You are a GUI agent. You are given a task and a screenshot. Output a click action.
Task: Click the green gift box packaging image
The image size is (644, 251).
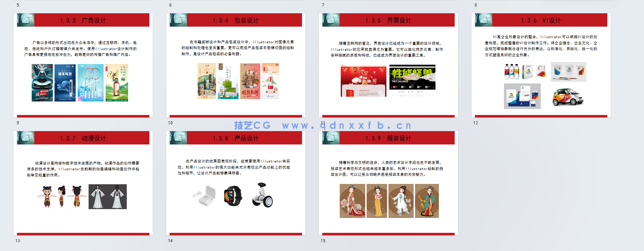(x=228, y=81)
